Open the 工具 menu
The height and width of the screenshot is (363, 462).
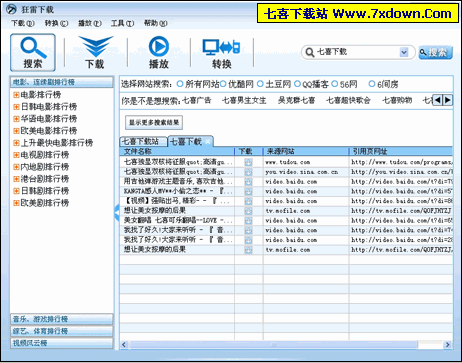pyautogui.click(x=122, y=23)
